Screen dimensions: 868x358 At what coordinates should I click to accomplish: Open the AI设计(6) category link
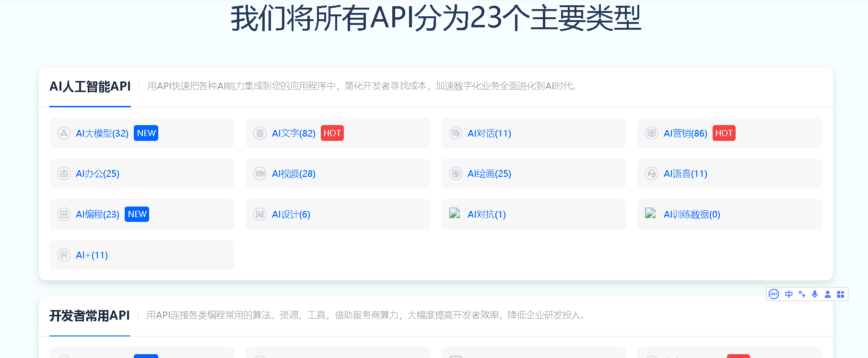(291, 214)
